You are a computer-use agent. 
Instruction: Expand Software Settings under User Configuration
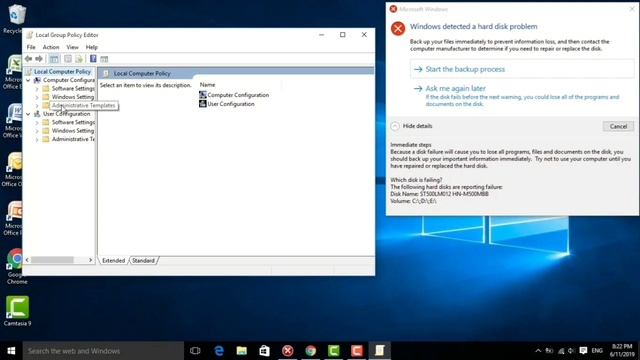pos(37,122)
